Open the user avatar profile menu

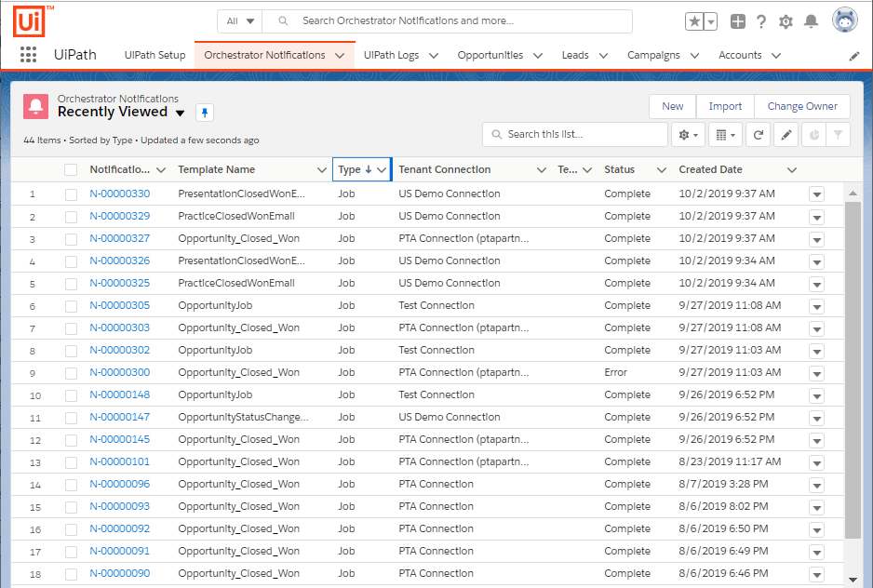pyautogui.click(x=844, y=20)
